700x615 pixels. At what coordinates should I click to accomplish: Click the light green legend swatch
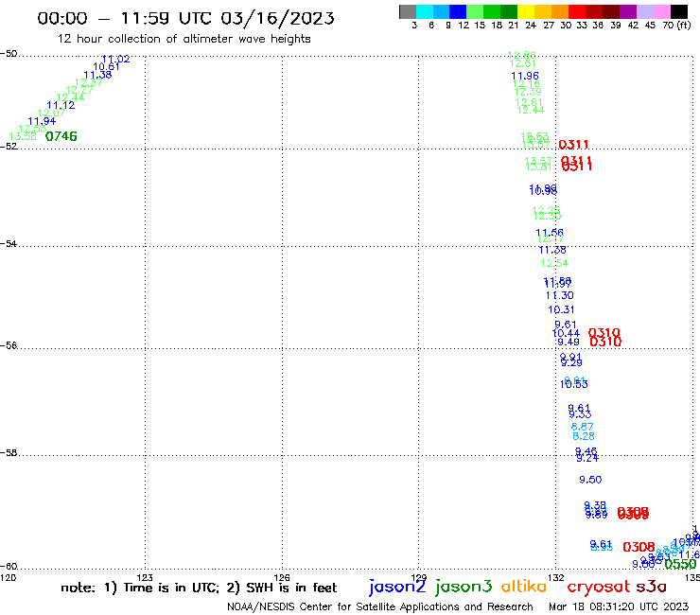(x=475, y=11)
